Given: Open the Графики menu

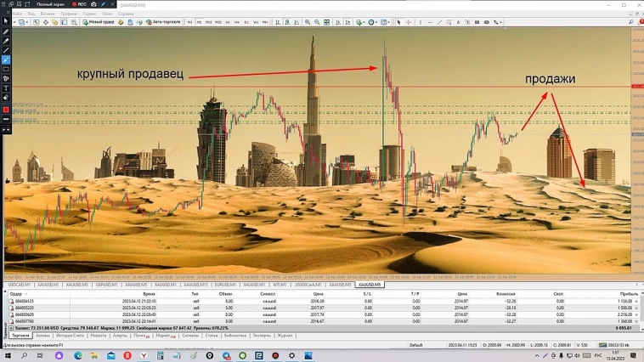Looking at the screenshot, I should click(x=68, y=14).
